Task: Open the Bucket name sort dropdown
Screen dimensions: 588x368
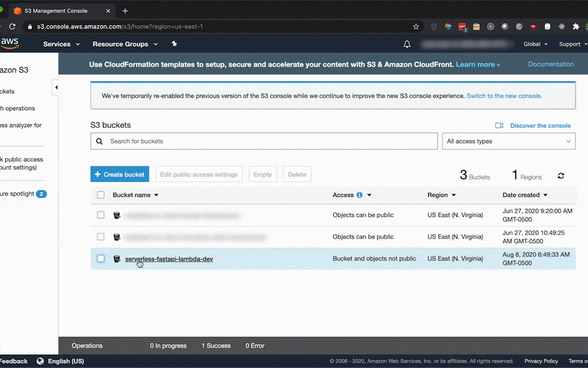Action: (x=156, y=195)
